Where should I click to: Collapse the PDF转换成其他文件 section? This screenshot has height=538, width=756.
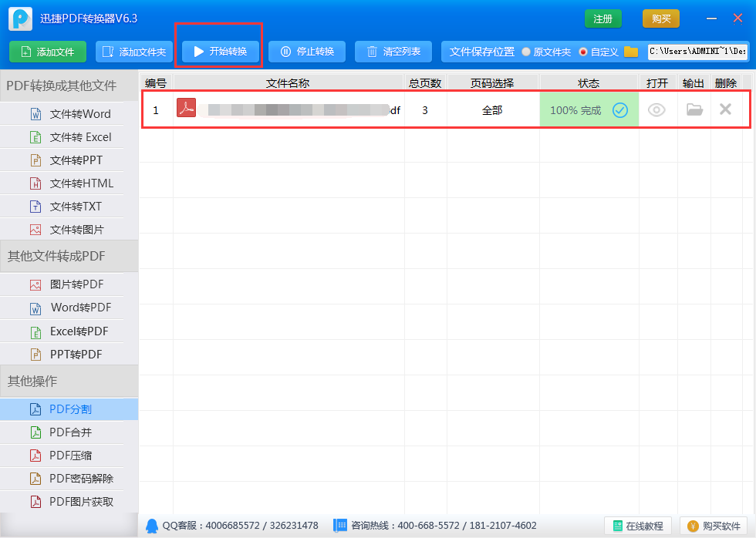[x=69, y=86]
